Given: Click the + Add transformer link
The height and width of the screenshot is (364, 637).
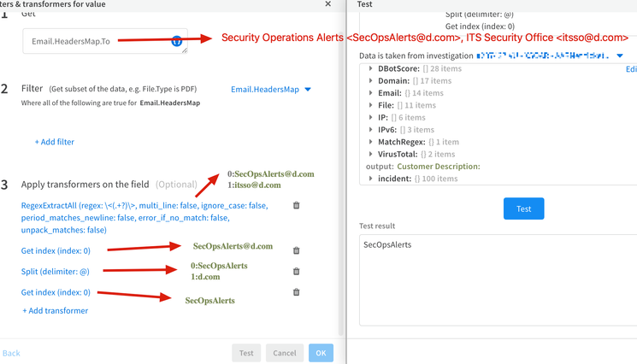Looking at the screenshot, I should (56, 310).
